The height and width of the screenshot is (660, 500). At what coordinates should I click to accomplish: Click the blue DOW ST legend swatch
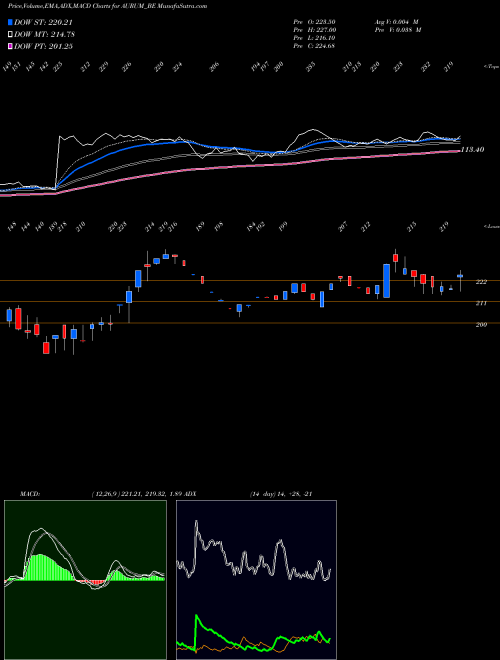11,23
